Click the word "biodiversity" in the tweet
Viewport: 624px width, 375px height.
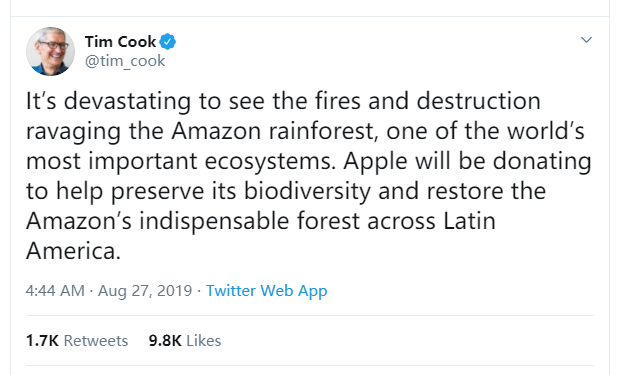(307, 191)
